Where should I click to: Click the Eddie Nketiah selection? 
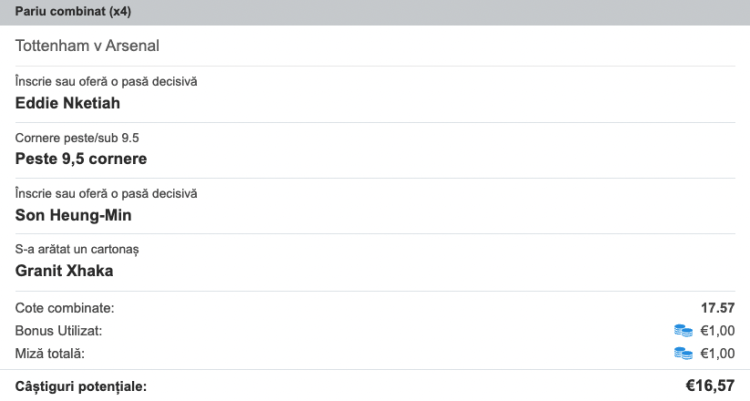[x=67, y=103]
